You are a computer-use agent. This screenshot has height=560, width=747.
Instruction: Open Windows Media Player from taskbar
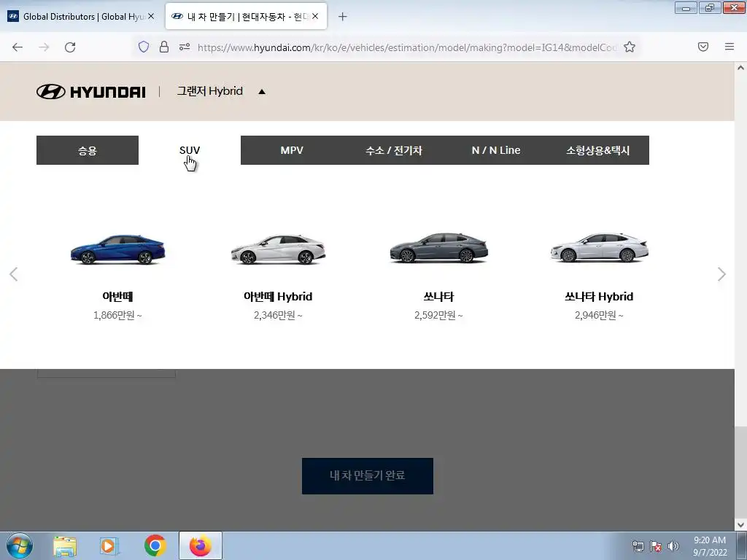point(109,546)
